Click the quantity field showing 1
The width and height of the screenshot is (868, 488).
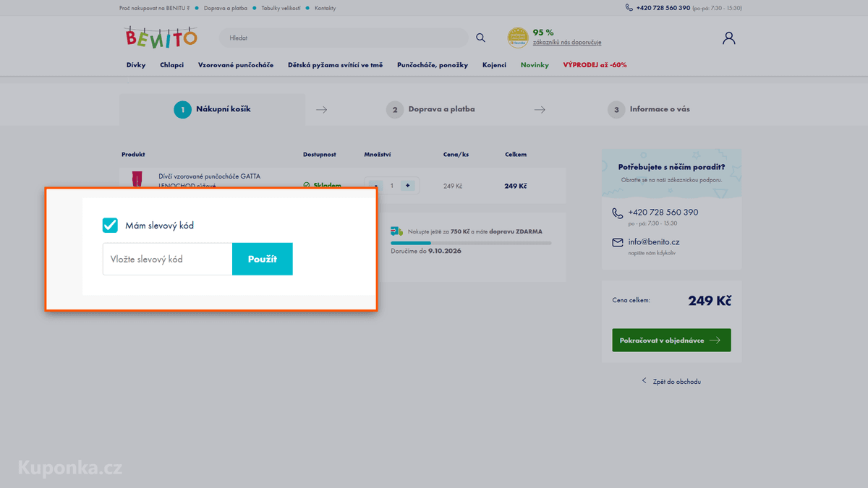click(392, 186)
